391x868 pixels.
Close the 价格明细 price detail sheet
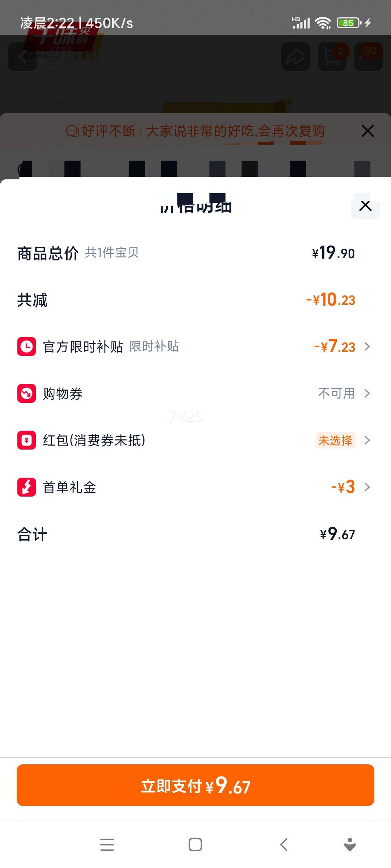click(x=365, y=206)
